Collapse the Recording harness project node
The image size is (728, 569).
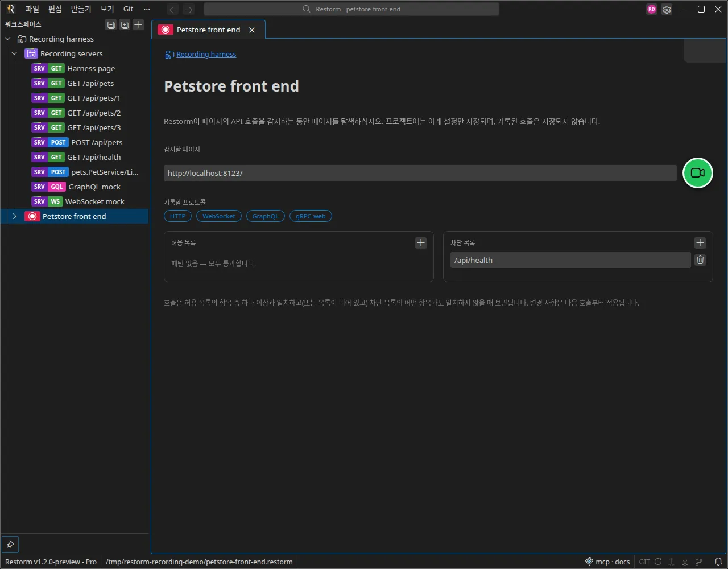(7, 39)
